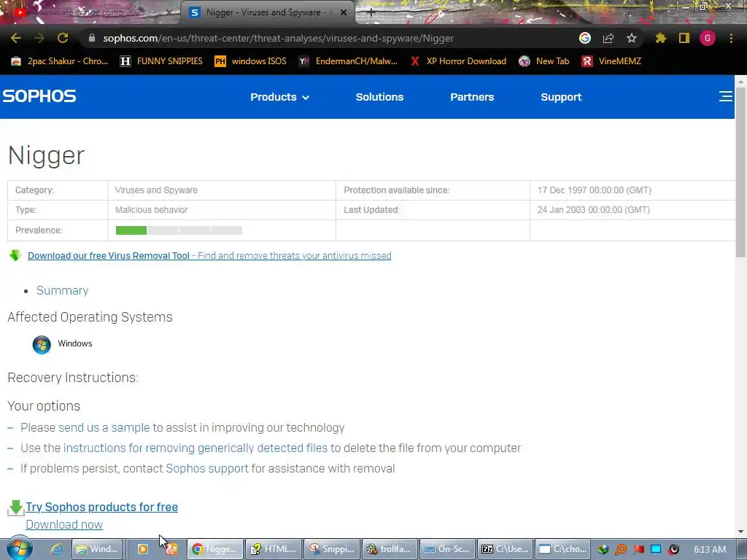The width and height of the screenshot is (747, 560).
Task: Open the Extensions puzzle icon
Action: (x=661, y=38)
